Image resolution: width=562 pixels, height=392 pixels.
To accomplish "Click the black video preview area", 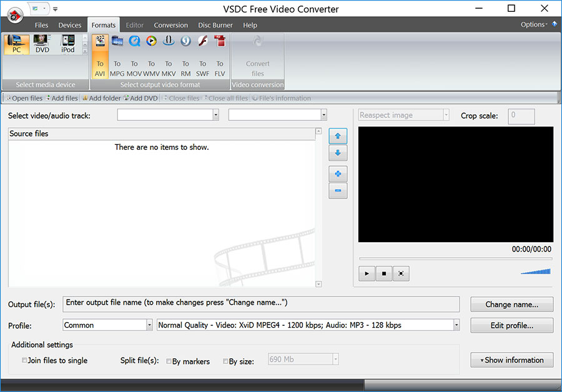I will [x=456, y=184].
